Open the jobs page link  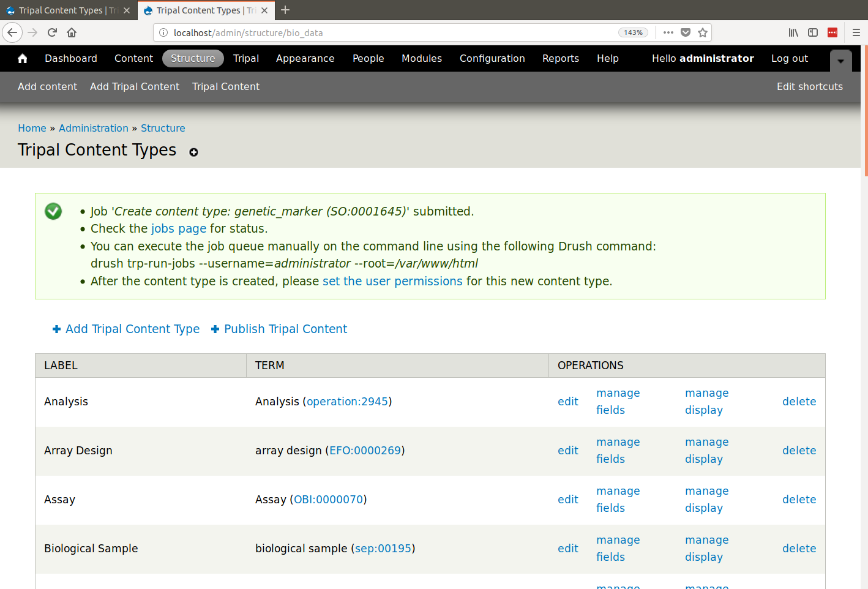(178, 228)
